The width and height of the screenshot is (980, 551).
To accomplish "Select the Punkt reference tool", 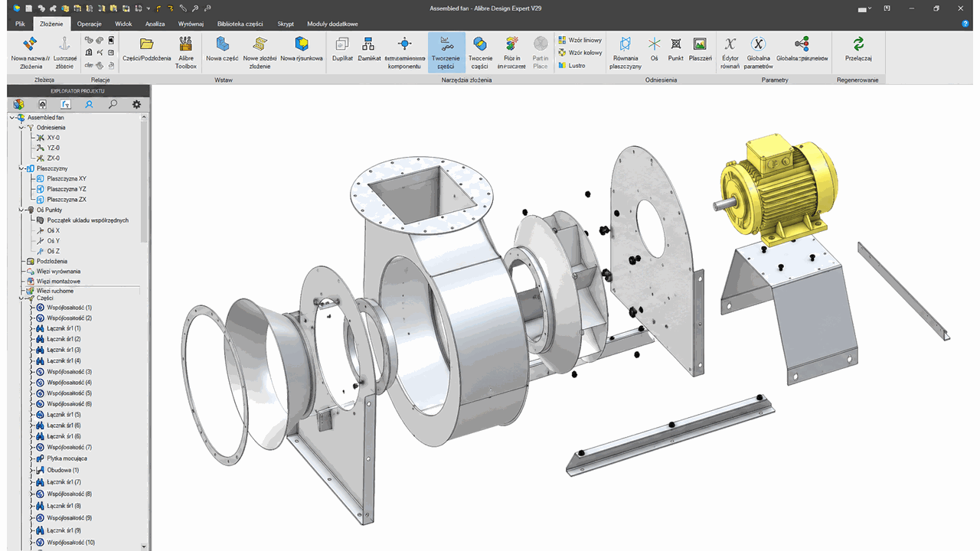I will click(676, 48).
